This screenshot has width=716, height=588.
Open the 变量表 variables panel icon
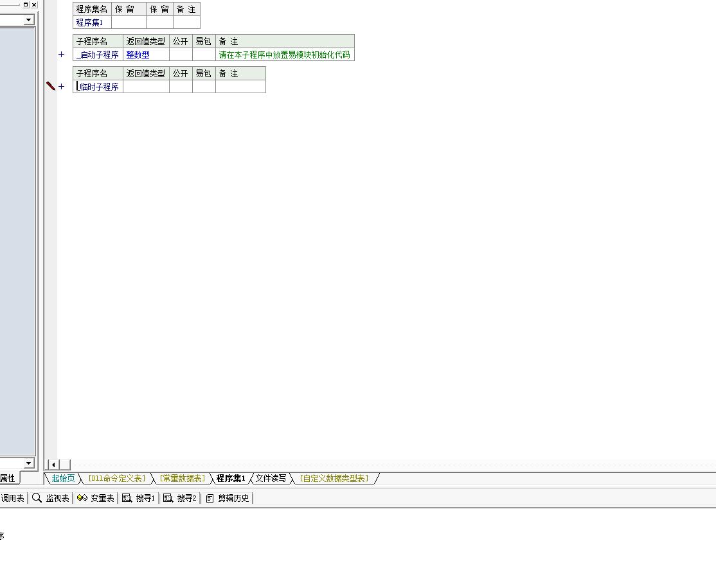(x=82, y=498)
